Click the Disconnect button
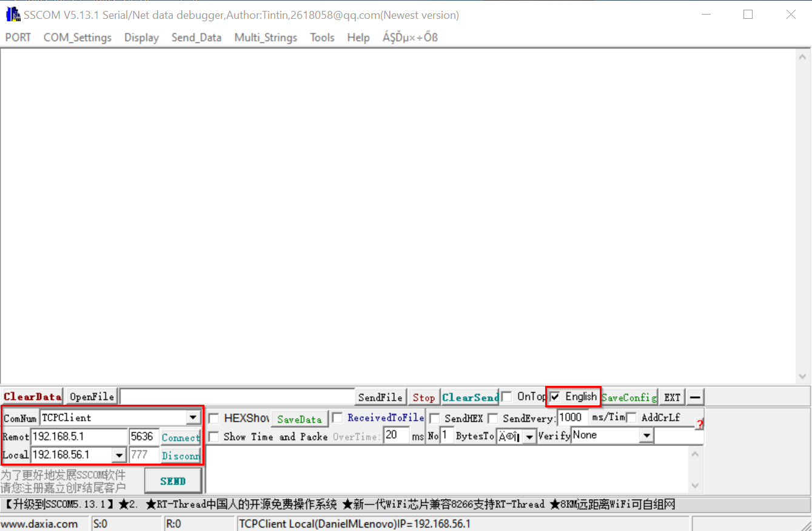The image size is (812, 531). (181, 456)
